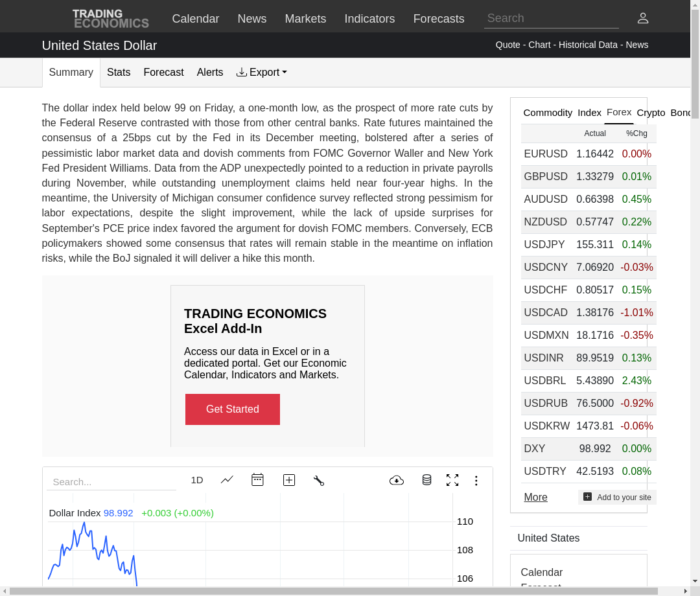Open chart tools wrench icon

[318, 480]
